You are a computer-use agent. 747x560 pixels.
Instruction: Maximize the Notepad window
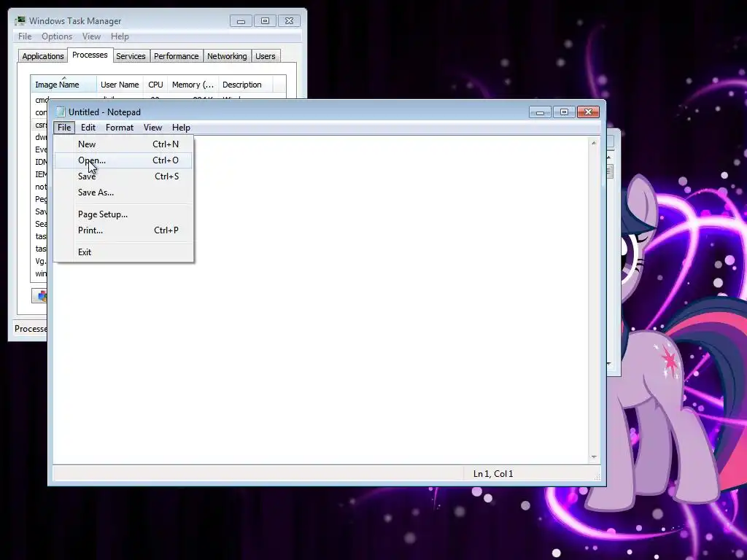pyautogui.click(x=564, y=112)
